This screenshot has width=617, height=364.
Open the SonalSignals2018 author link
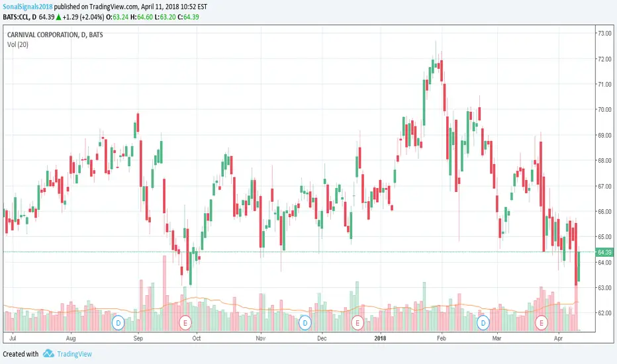(x=28, y=7)
